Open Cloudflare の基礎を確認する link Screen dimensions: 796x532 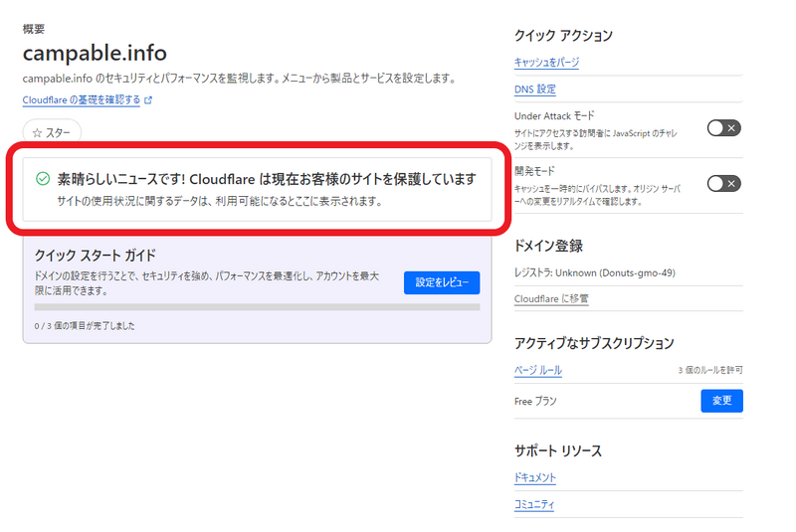coord(82,99)
